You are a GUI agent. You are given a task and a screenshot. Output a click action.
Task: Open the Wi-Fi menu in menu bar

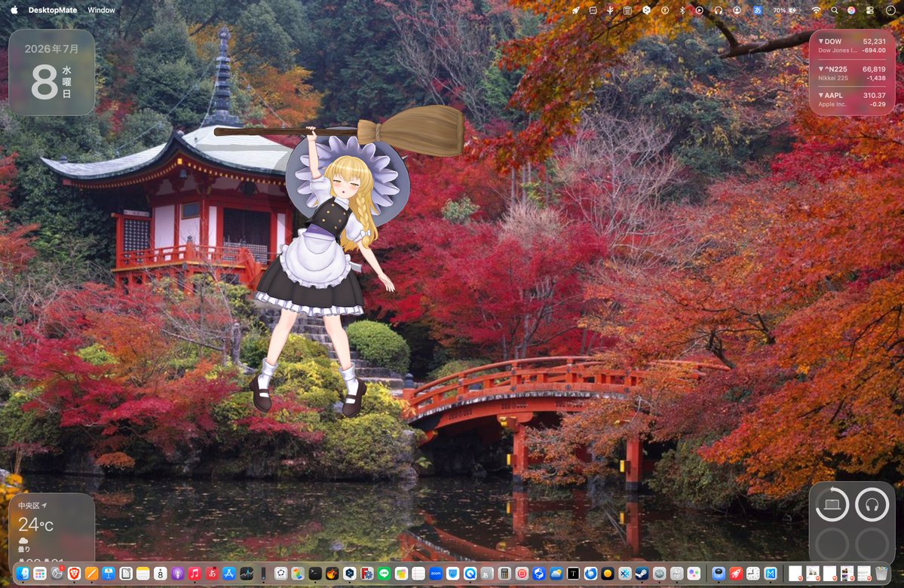click(816, 11)
